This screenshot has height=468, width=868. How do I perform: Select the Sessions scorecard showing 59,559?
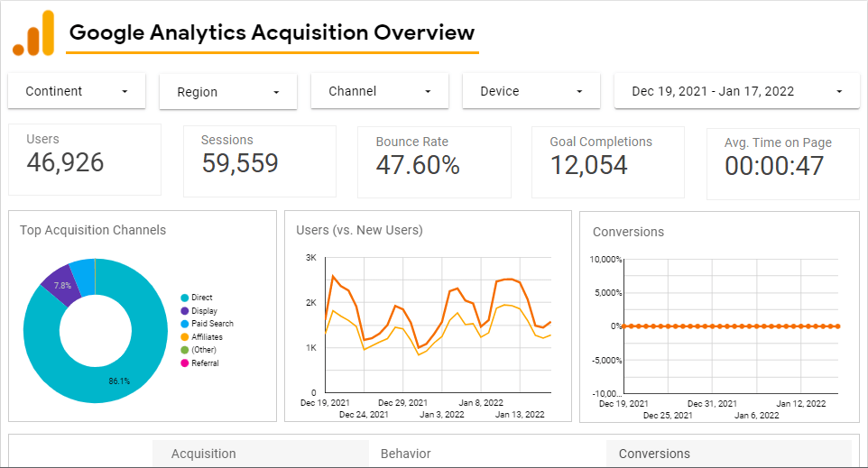[260, 161]
